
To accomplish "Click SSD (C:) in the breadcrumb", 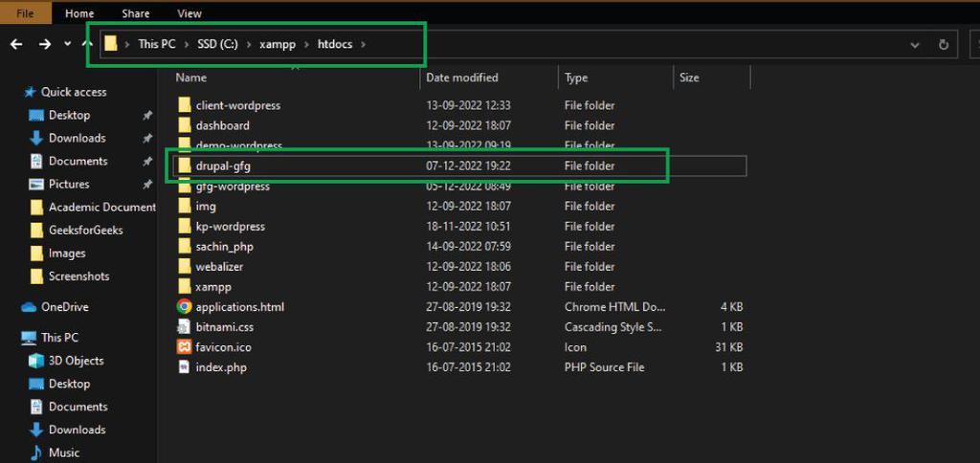I will (217, 44).
